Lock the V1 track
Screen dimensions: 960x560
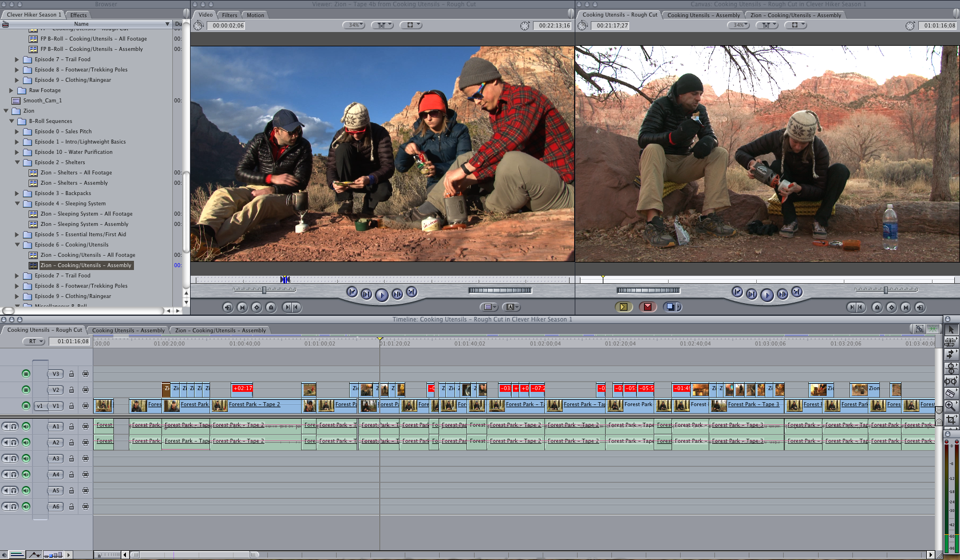click(72, 406)
